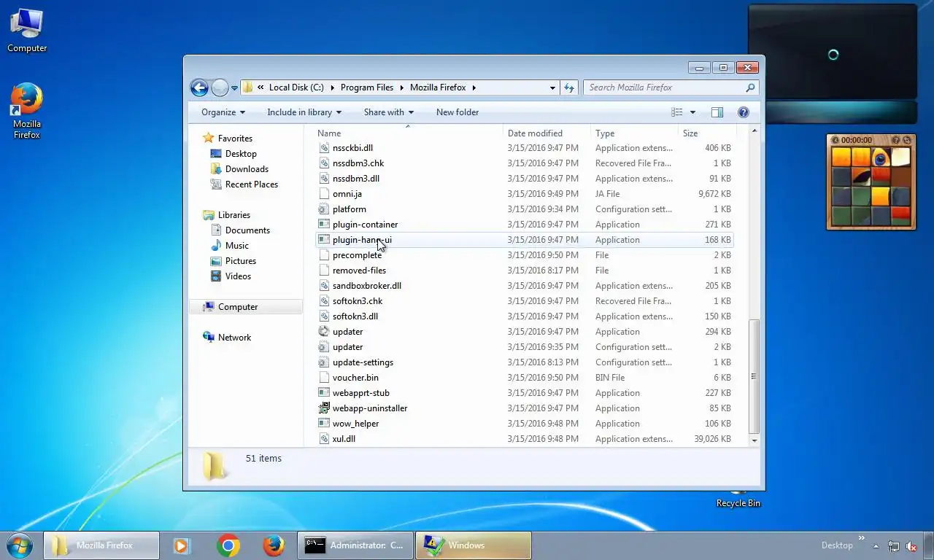Viewport: 934px width, 560px height.
Task: Sort by Type column header
Action: (x=605, y=133)
